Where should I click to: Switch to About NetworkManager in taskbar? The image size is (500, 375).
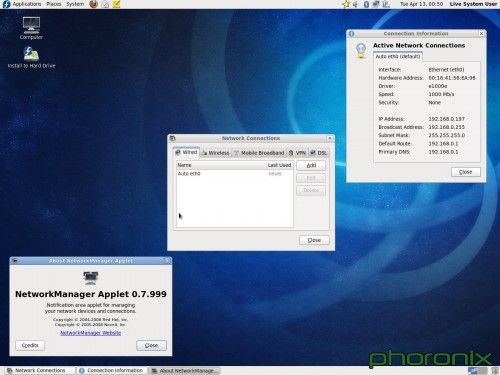184,370
